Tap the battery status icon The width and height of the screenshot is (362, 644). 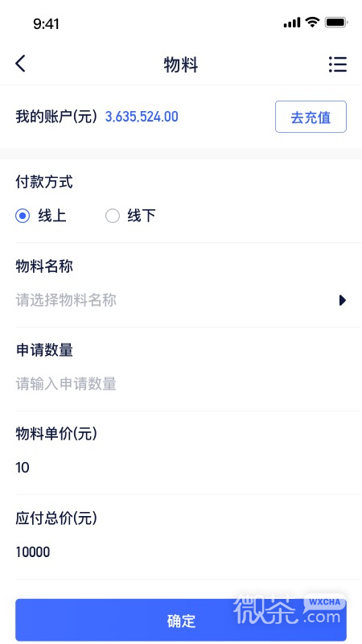coord(336,23)
